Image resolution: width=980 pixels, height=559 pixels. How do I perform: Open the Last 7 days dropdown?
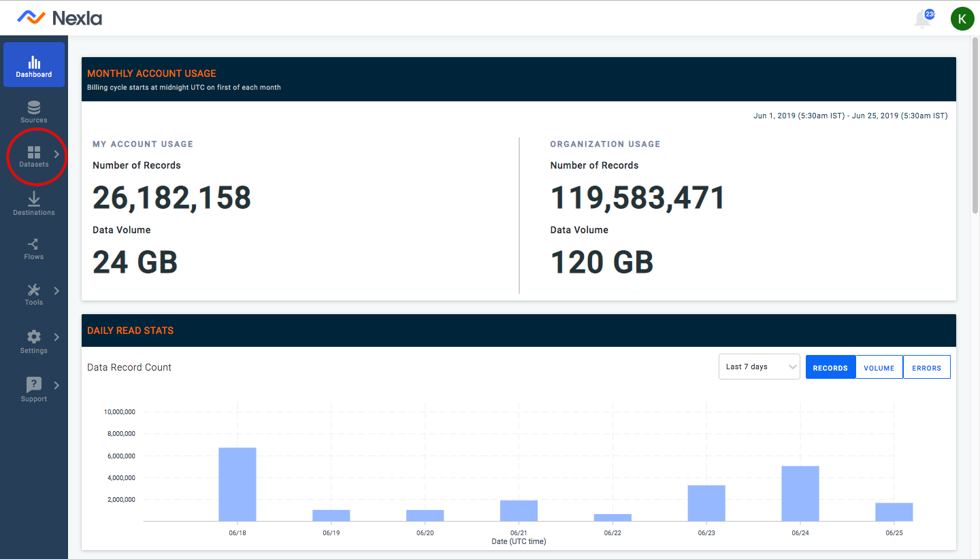point(759,367)
